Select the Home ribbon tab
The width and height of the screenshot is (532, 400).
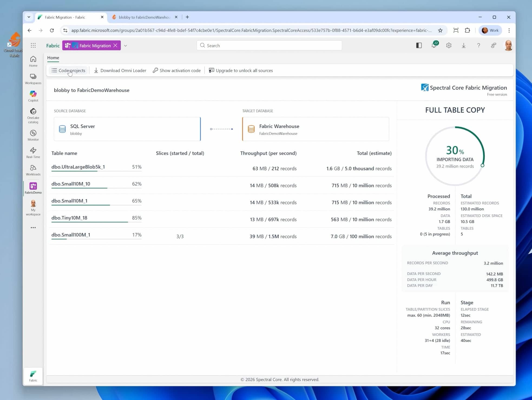[x=53, y=58]
